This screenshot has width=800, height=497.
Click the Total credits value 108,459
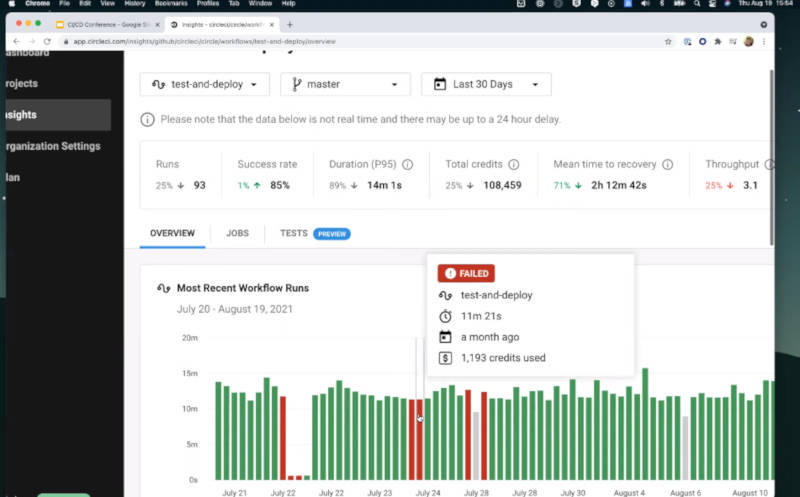(x=503, y=185)
